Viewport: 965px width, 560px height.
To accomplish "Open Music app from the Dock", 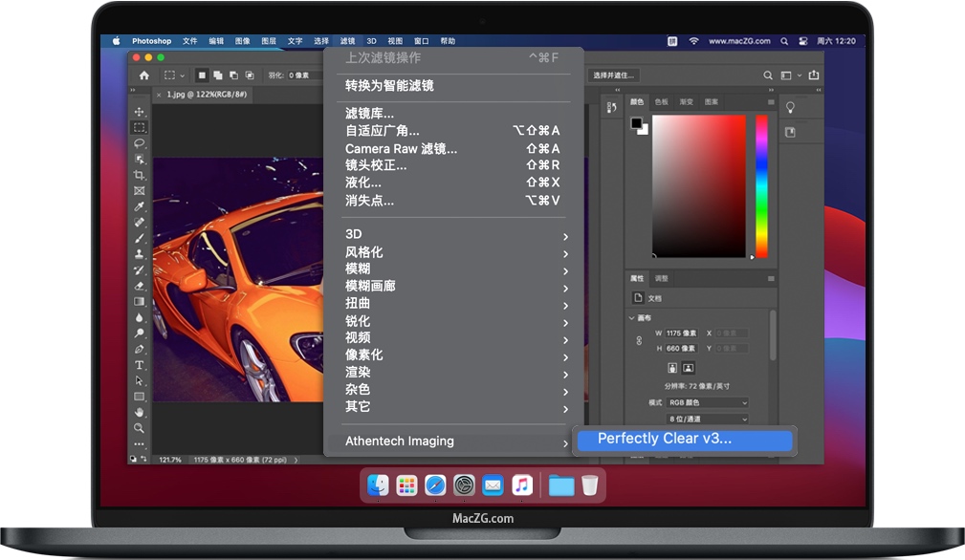I will point(522,485).
